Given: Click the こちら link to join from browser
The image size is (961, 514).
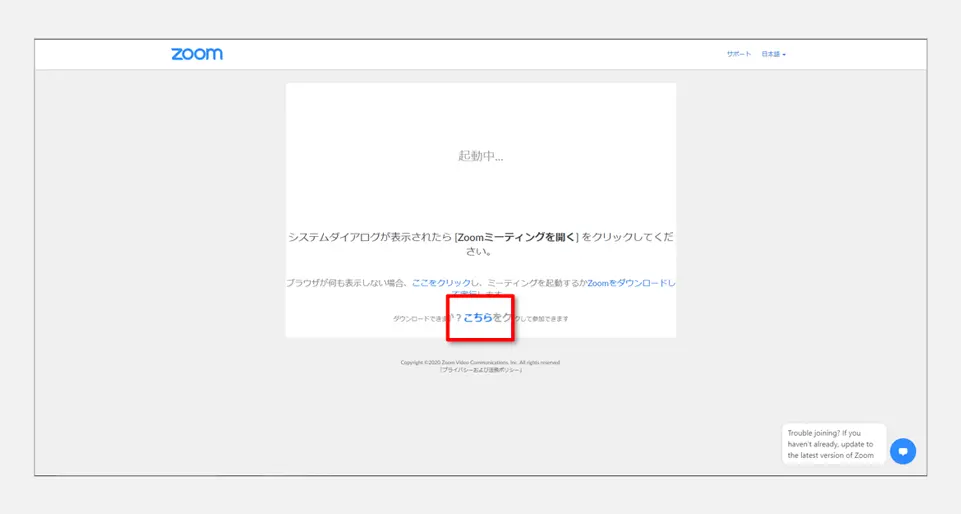Looking at the screenshot, I should pyautogui.click(x=478, y=317).
